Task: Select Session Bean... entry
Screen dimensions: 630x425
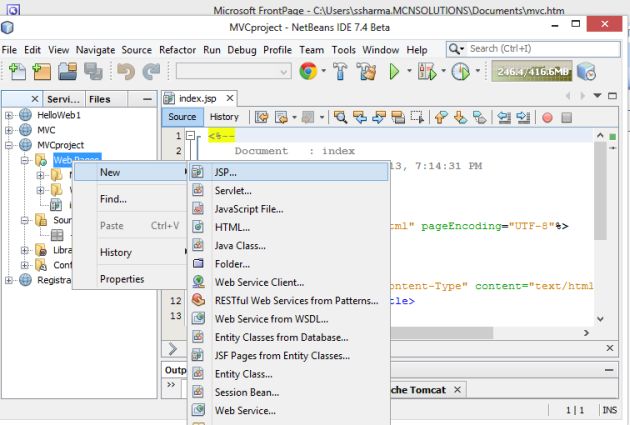Action: tap(289, 392)
